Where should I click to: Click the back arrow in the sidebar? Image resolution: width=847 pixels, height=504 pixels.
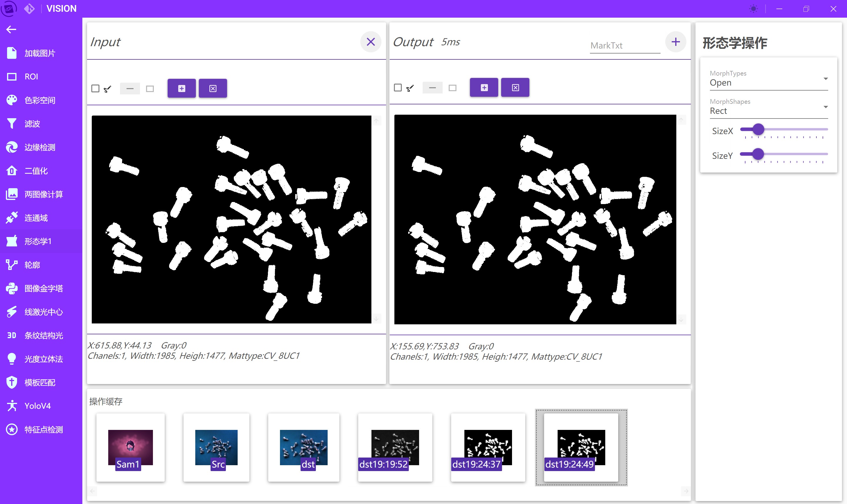click(11, 29)
